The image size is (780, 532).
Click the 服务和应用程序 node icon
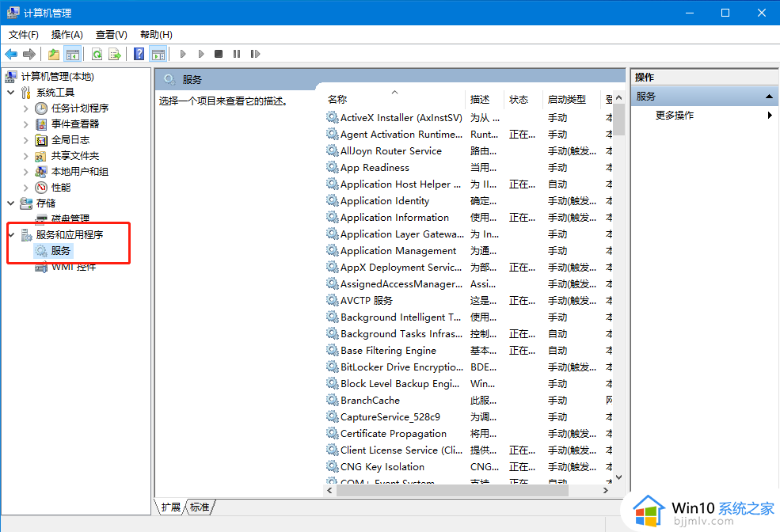pos(26,234)
